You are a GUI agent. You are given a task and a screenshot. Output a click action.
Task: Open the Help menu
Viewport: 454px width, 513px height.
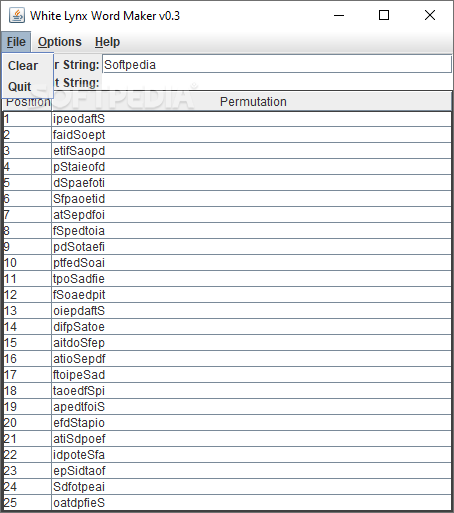click(107, 42)
